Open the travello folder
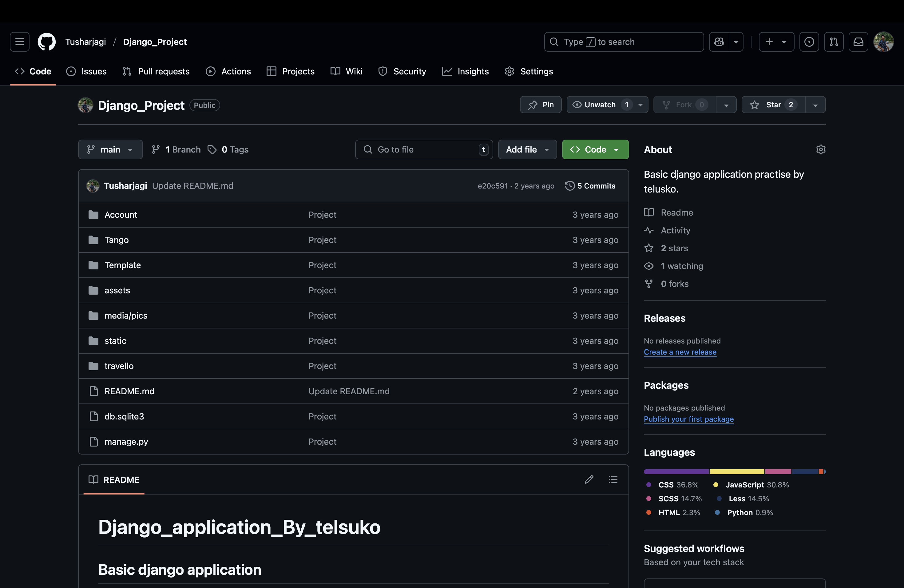 coord(119,366)
